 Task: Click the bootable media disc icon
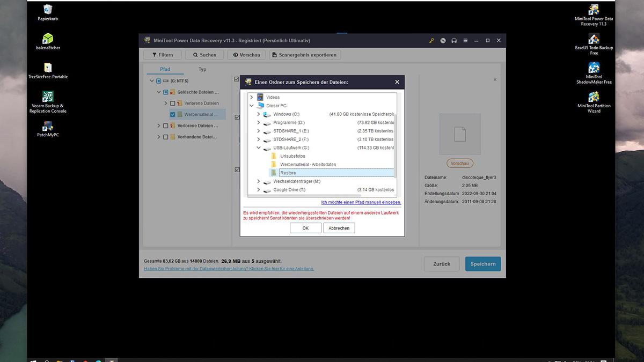coord(443,40)
